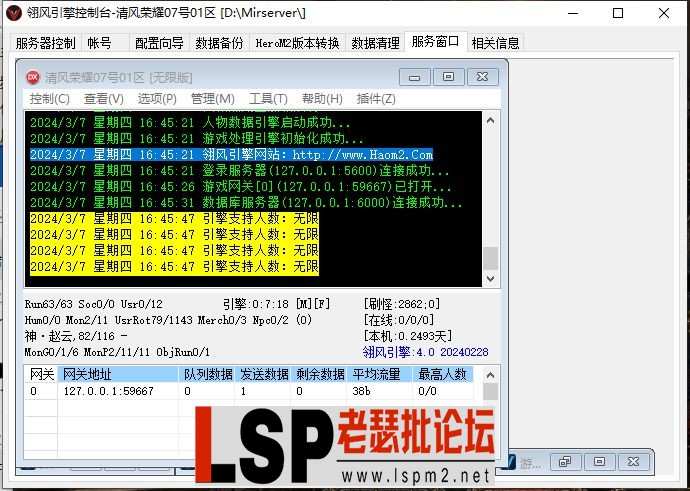The width and height of the screenshot is (690, 491).
Task: Restore the minimized 游... child window
Action: tap(565, 462)
